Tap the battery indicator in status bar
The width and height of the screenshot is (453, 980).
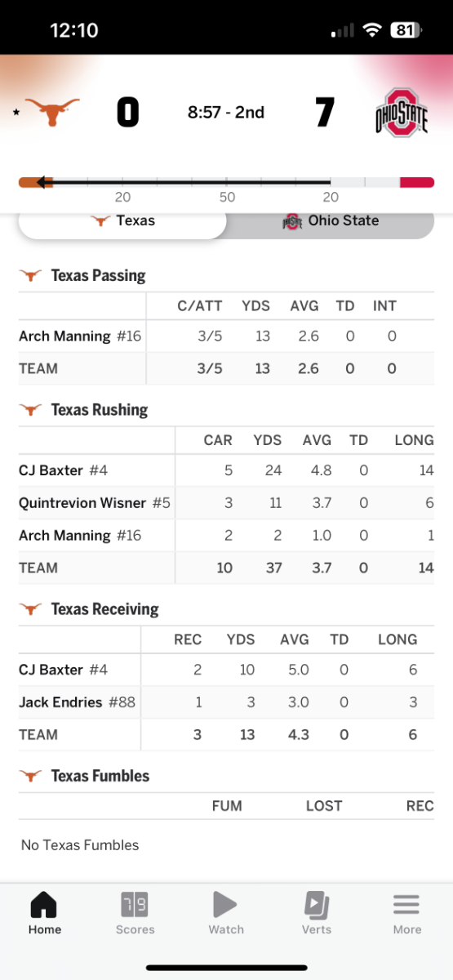pos(406,30)
